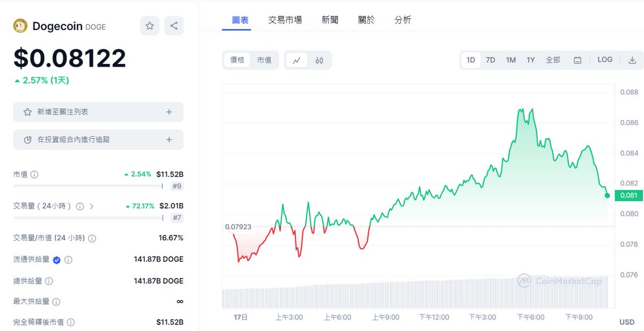The height and width of the screenshot is (331, 644).
Task: Open the 交易市場 tab
Action: pos(285,20)
